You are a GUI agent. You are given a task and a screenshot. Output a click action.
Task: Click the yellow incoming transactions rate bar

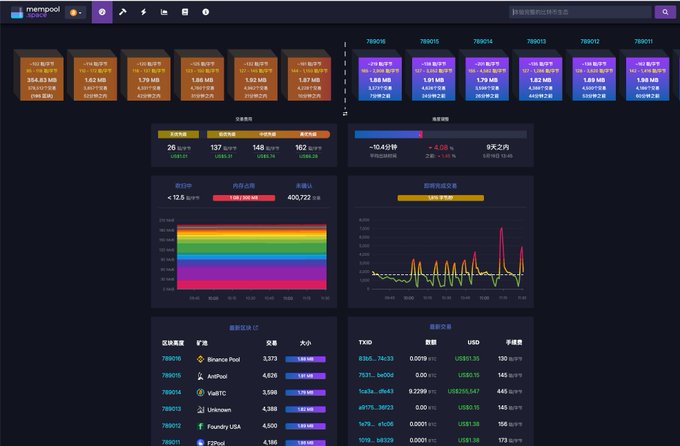[441, 198]
